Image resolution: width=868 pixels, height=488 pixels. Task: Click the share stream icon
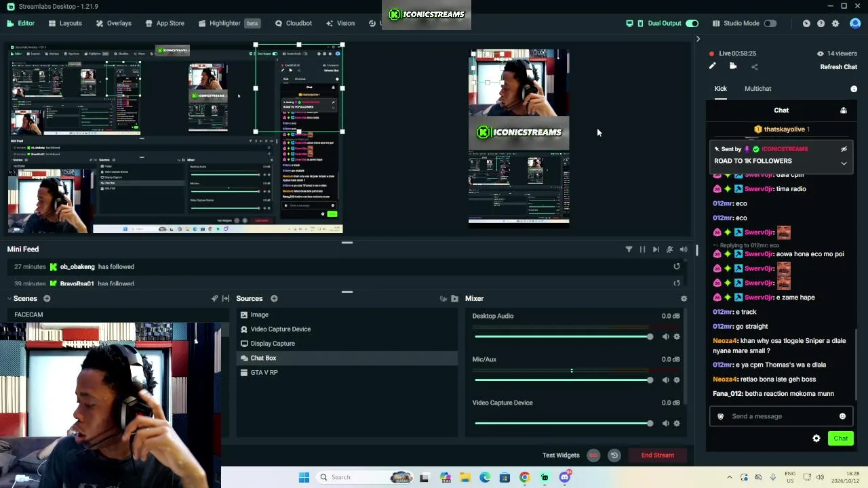coord(755,66)
